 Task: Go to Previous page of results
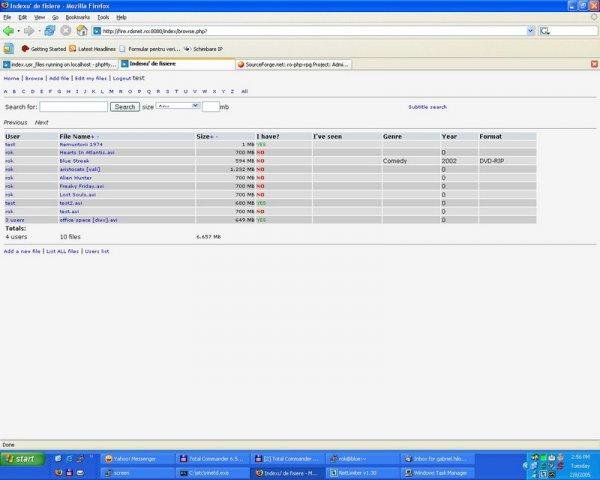point(15,122)
